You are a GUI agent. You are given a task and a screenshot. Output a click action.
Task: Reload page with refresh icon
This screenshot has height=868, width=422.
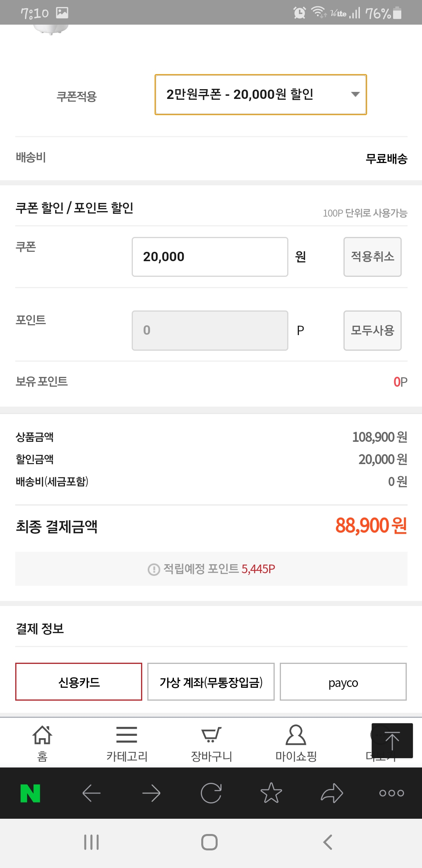[211, 793]
